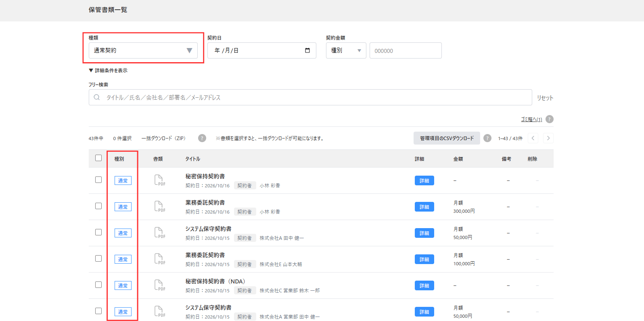Click 詳細 button for 業務委託契約書 300,000円 row
Viewport: 644px width, 321px height.
(424, 207)
